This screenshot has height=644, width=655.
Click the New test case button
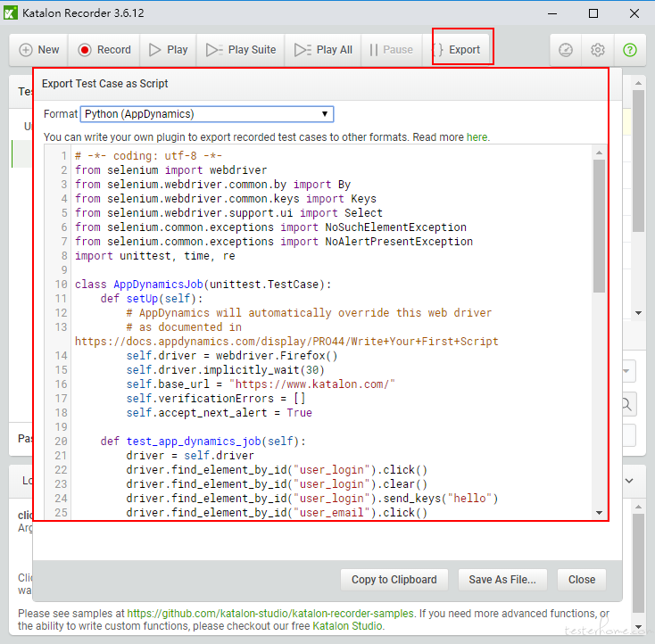pos(39,50)
